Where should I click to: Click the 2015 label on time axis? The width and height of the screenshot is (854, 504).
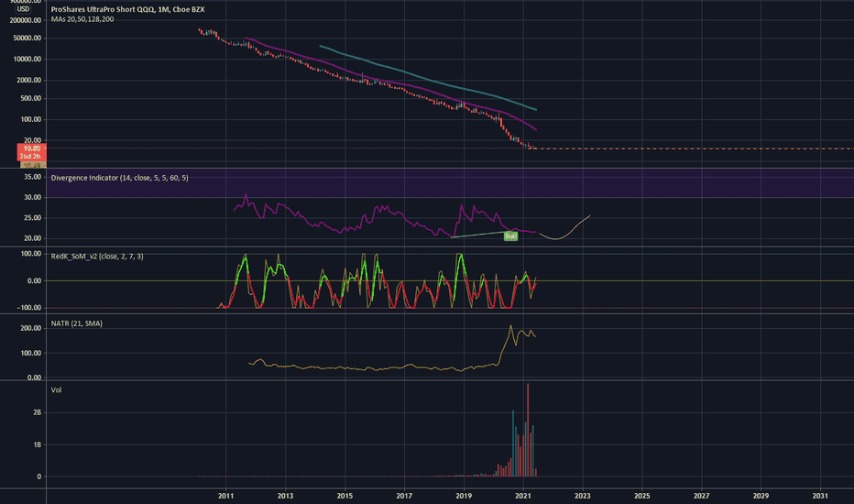tap(345, 495)
